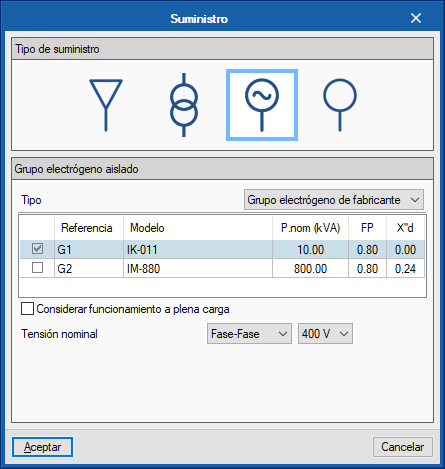
Task: Enable Considerar funcionamiento a plena carga
Action: [27, 309]
